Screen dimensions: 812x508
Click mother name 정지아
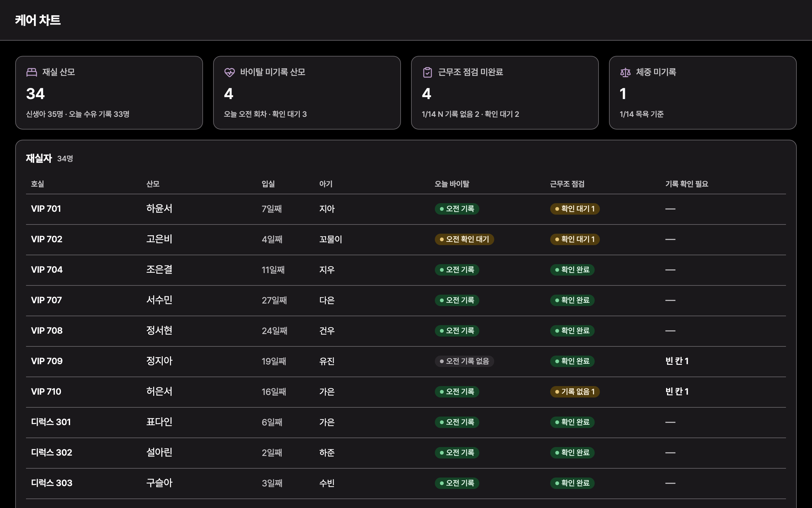[159, 361]
